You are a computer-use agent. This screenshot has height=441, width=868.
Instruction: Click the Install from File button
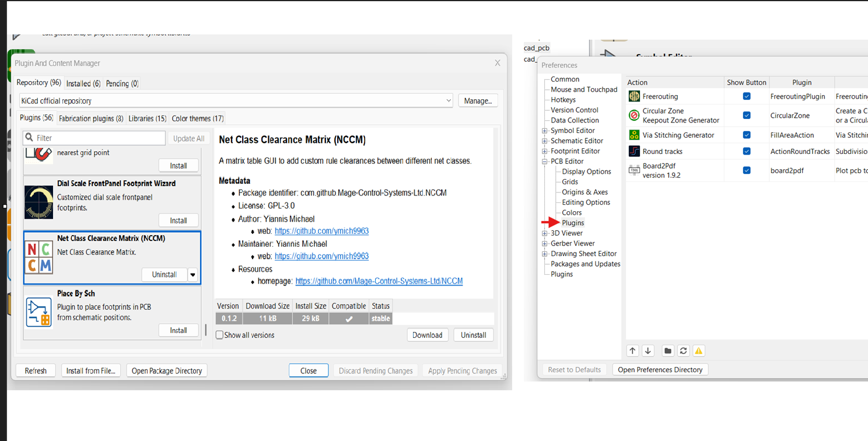91,370
